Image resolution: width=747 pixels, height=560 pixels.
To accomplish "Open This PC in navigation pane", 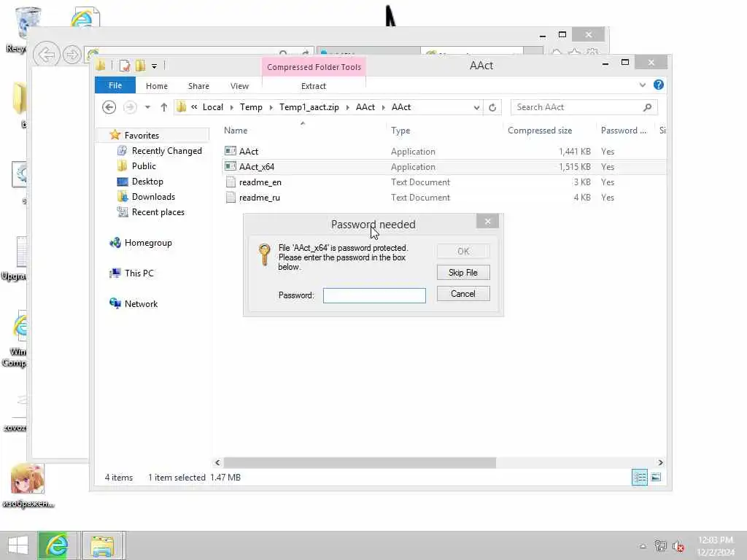I will 139,273.
